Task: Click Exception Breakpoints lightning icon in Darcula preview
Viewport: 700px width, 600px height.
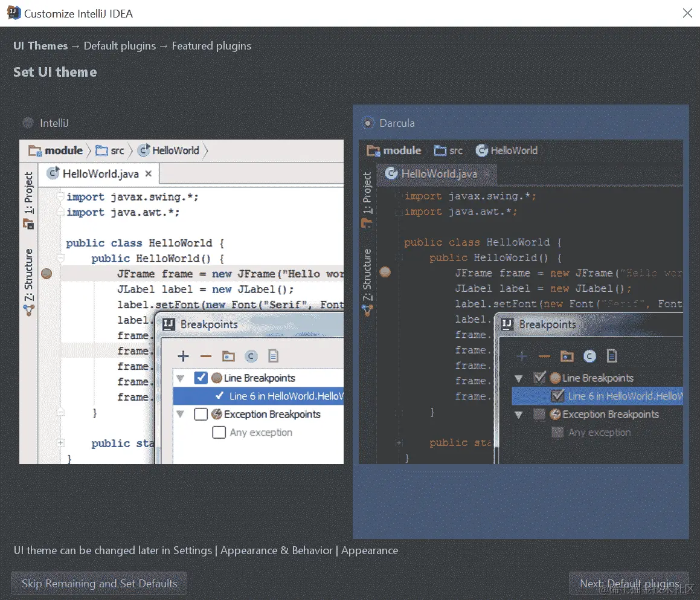Action: pyautogui.click(x=555, y=414)
